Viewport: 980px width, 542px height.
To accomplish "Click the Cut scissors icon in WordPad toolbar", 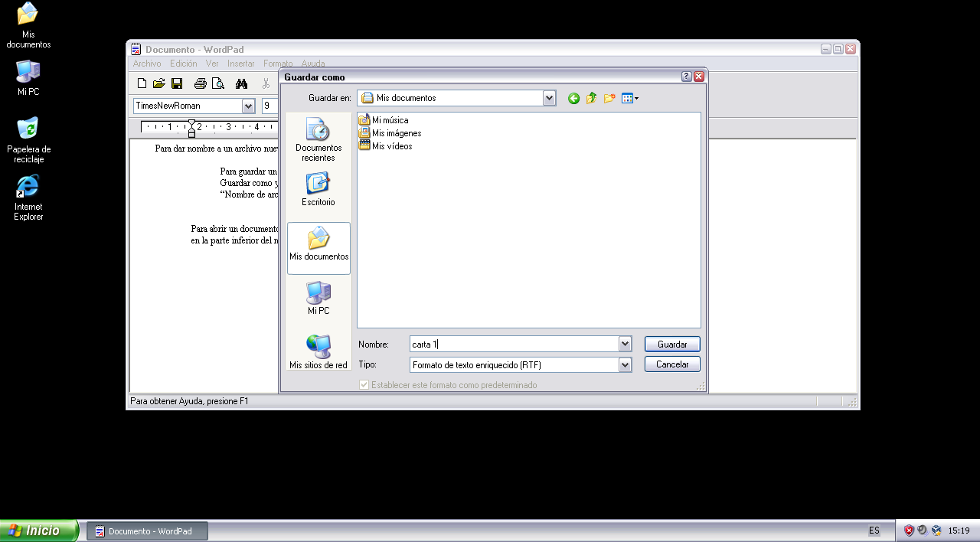I will tap(266, 83).
